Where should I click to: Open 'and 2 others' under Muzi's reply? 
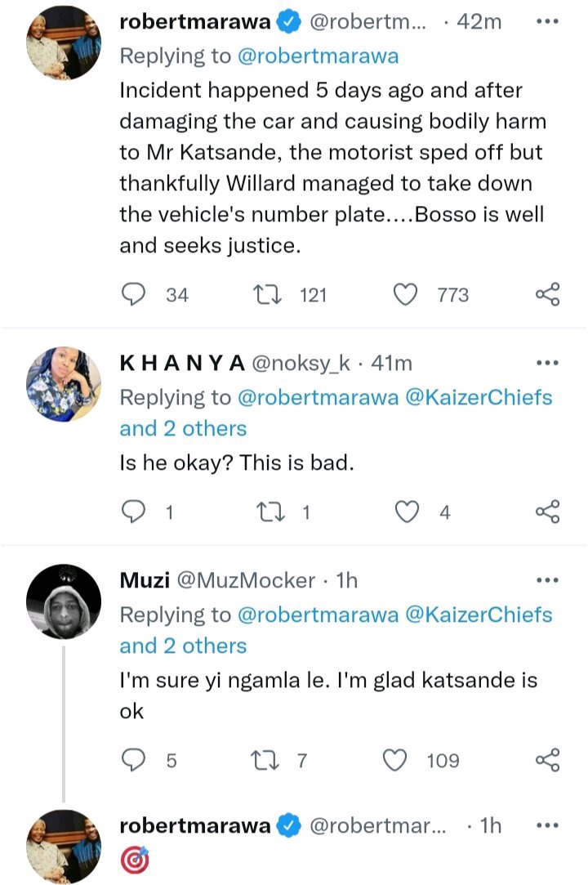pos(184,646)
